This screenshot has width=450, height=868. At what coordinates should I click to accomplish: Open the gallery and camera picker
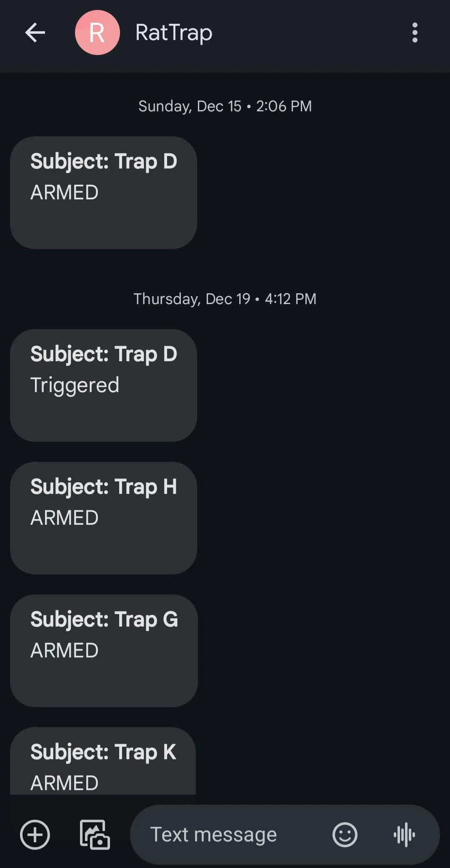coord(95,835)
